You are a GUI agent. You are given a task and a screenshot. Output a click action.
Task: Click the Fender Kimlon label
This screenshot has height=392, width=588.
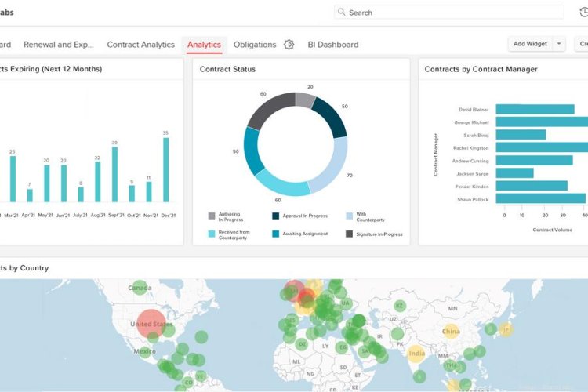pos(472,186)
